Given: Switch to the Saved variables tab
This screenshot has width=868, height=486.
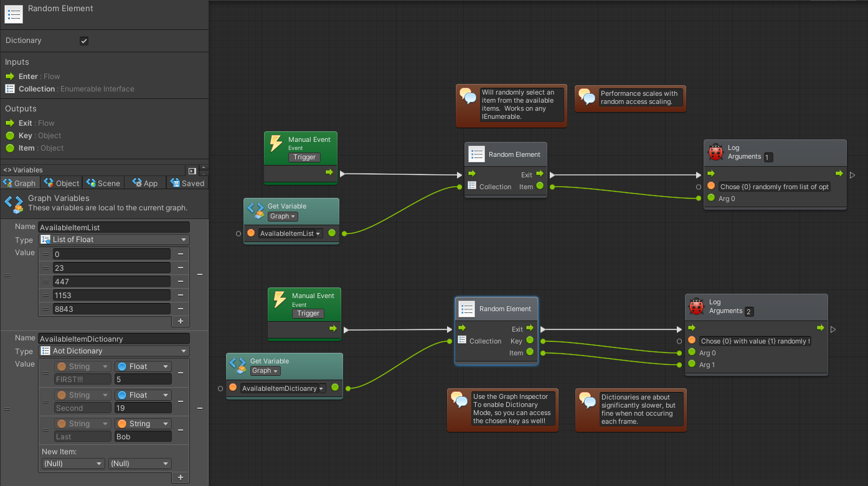Looking at the screenshot, I should click(187, 183).
